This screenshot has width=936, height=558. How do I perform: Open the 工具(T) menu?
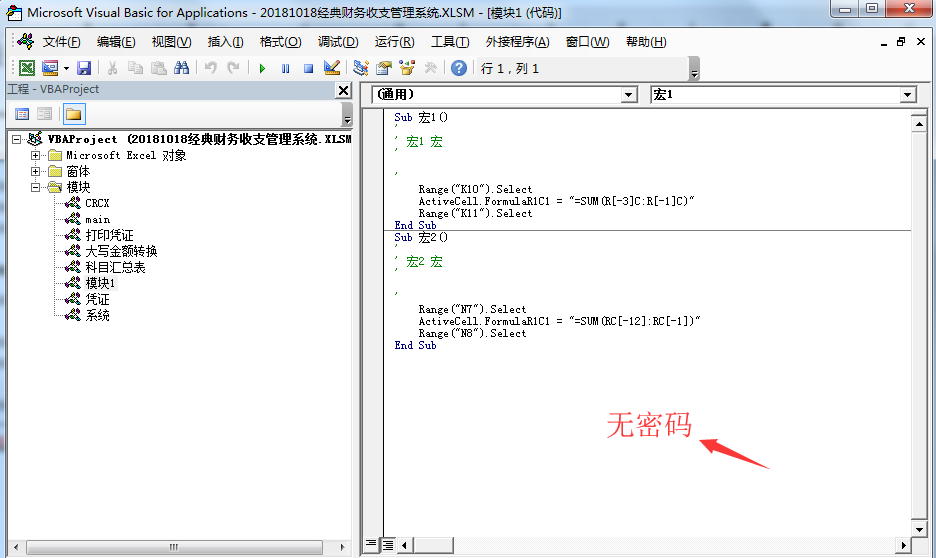pyautogui.click(x=450, y=42)
